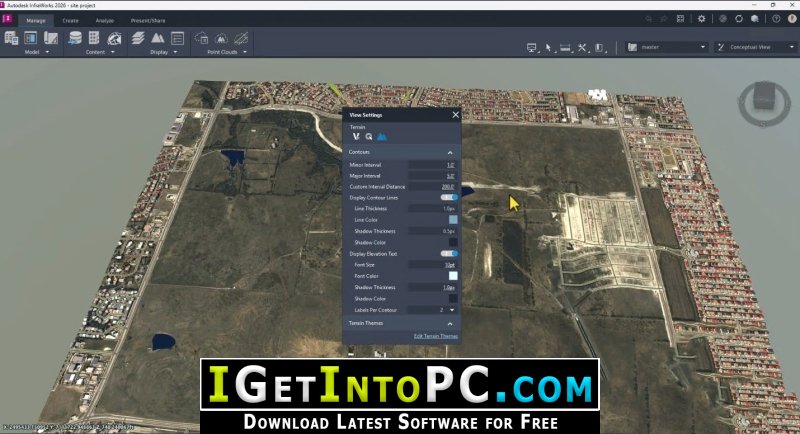Select the magnifier icon in View Settings

pos(369,137)
